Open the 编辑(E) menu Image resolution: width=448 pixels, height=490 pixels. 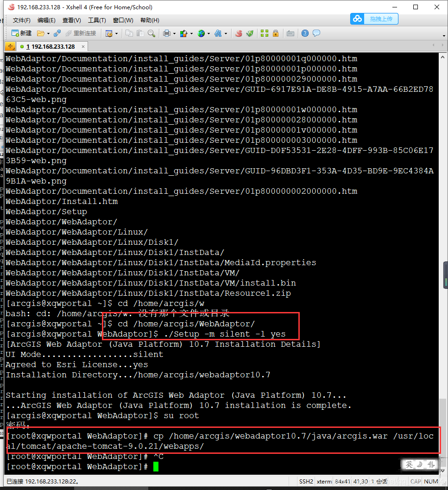coord(46,20)
